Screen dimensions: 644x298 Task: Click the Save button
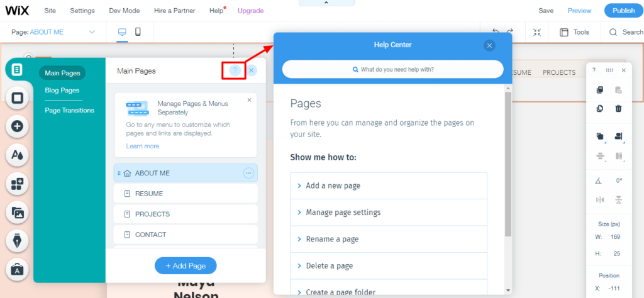[x=546, y=11]
